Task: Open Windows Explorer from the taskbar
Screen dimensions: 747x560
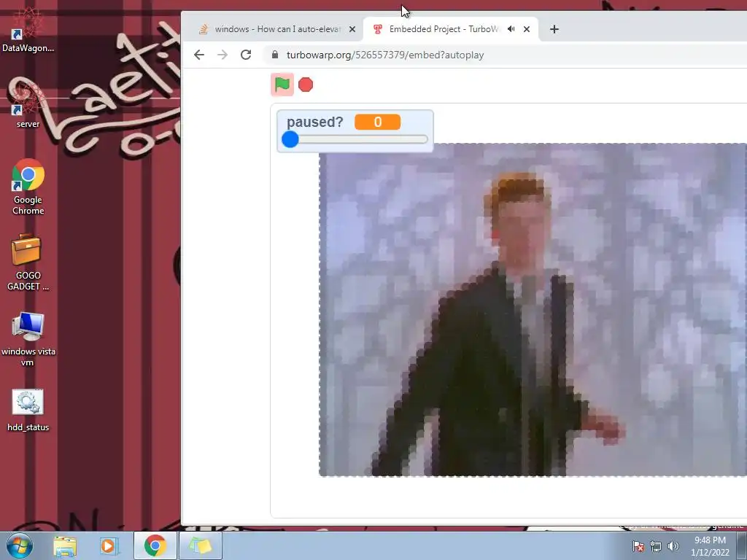Action: 65,545
